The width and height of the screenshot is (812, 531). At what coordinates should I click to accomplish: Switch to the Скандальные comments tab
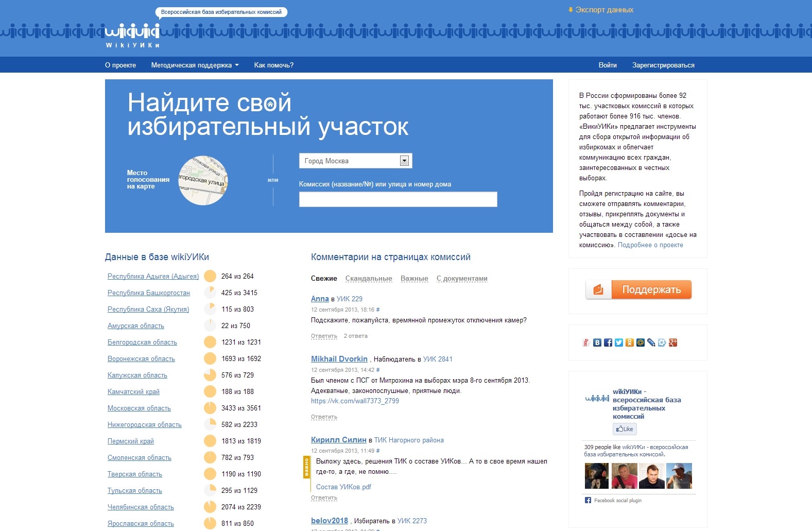[x=369, y=279]
